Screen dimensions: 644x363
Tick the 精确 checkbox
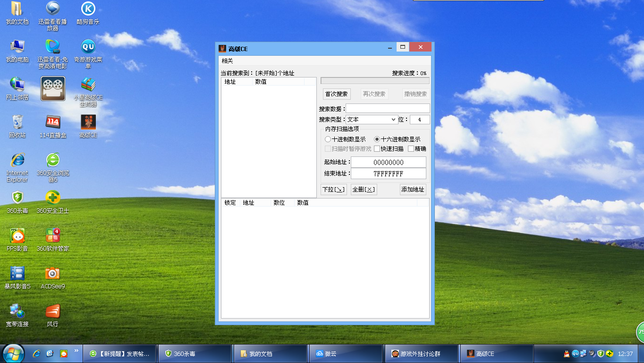[411, 149]
